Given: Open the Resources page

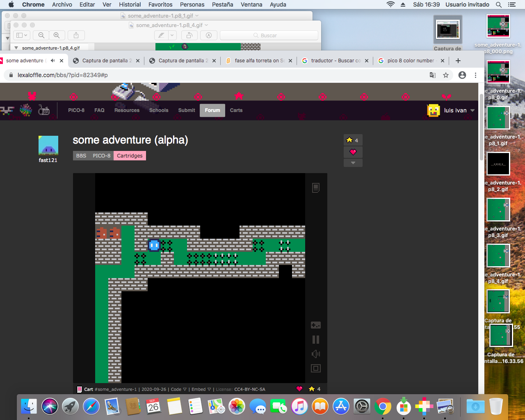Looking at the screenshot, I should pyautogui.click(x=127, y=110).
